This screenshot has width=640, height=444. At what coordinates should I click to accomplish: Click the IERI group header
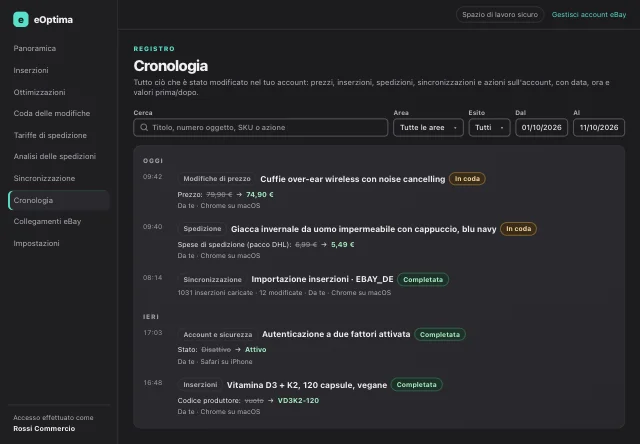(x=151, y=317)
